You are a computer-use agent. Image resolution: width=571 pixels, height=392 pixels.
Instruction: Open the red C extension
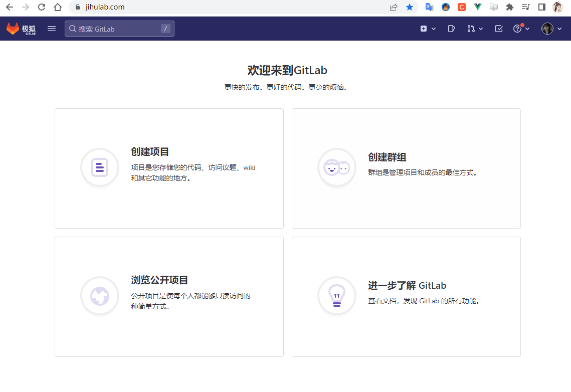(461, 7)
